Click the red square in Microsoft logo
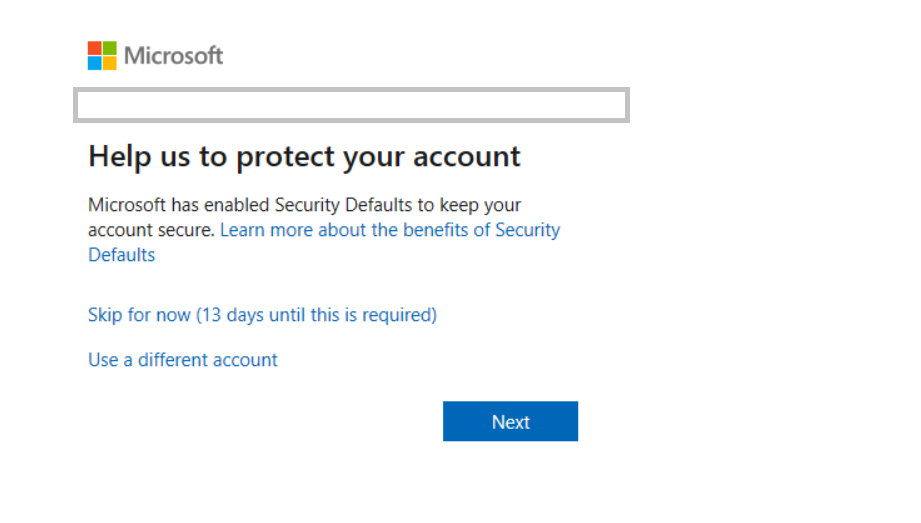 95,48
